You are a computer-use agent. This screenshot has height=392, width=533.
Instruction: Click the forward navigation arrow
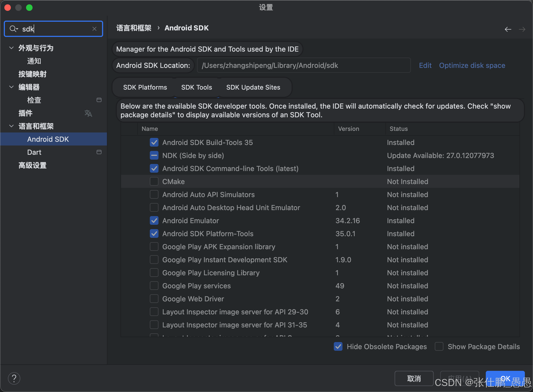522,29
